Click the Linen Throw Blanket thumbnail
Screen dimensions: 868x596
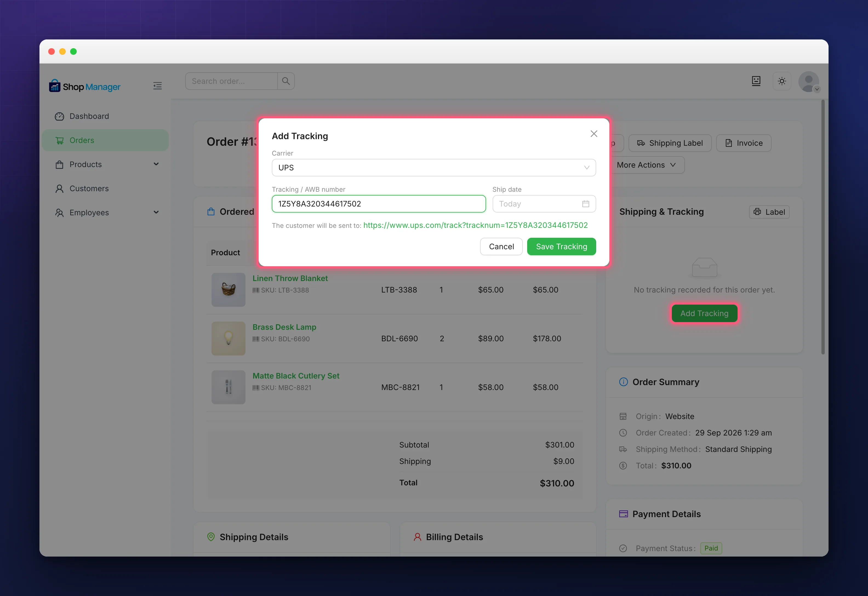point(228,290)
